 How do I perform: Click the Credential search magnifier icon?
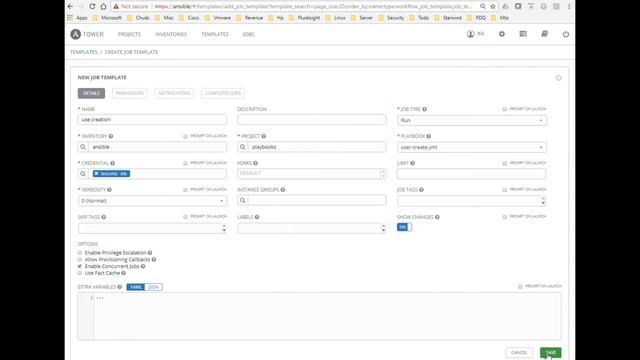(x=83, y=174)
